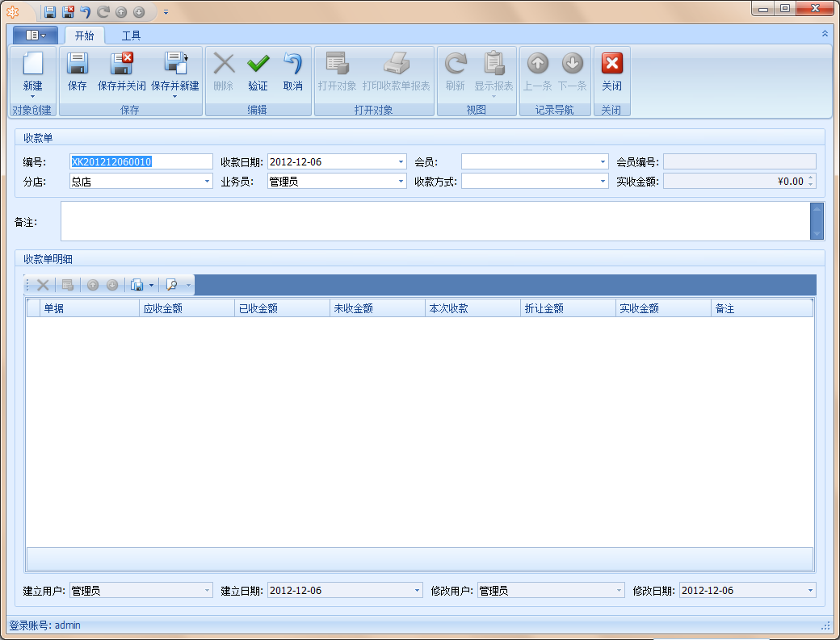Click the 未收金额 column header
The image size is (840, 640).
378,308
